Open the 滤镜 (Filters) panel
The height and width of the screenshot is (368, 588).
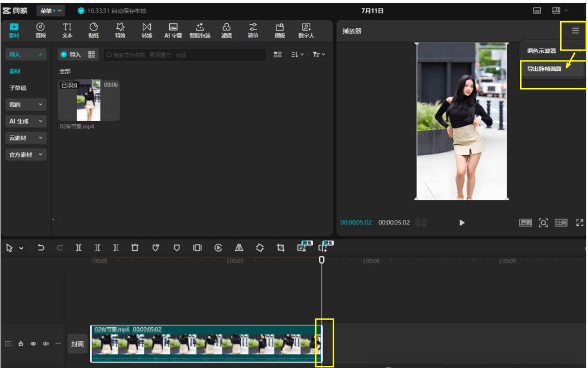point(226,30)
